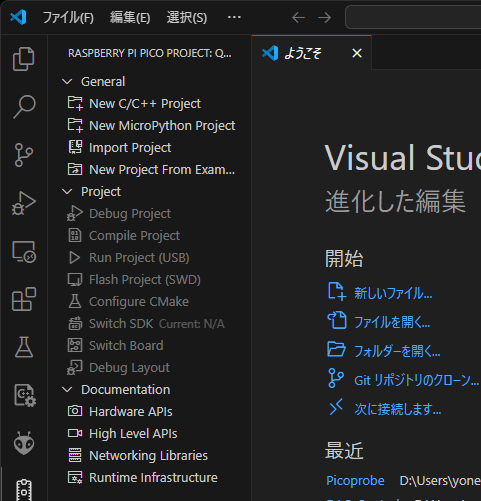Open the ファイル(F) menu
Screen dimensions: 481x501
click(x=68, y=17)
